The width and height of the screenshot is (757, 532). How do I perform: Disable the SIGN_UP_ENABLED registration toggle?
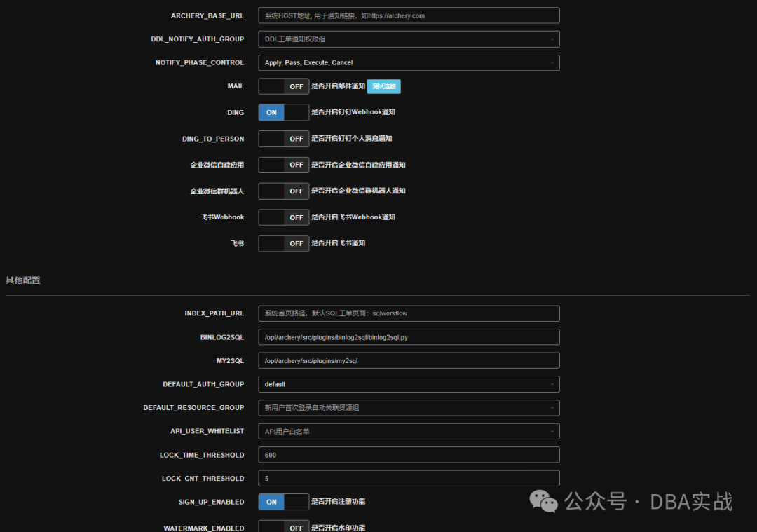[283, 502]
